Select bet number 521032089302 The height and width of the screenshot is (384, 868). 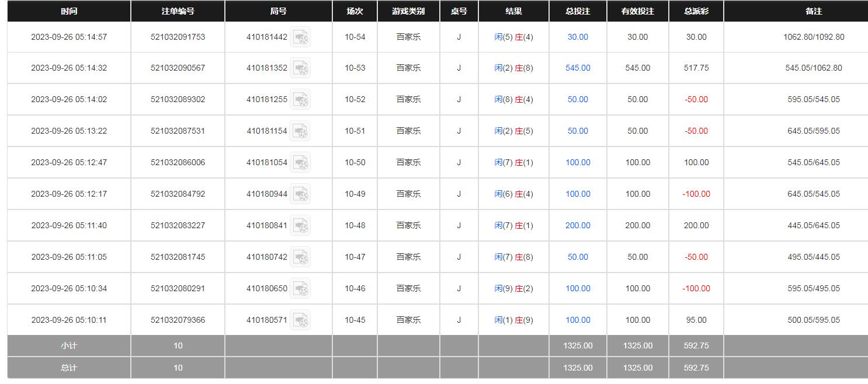(178, 99)
